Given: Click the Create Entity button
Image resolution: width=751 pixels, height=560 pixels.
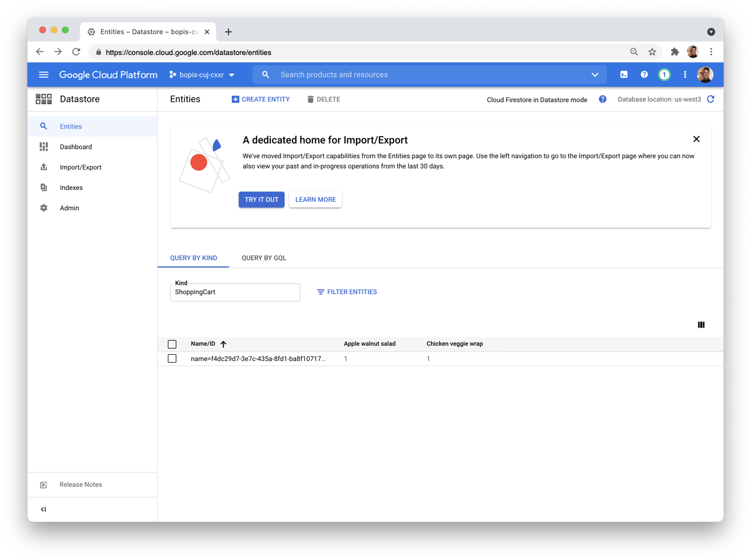Looking at the screenshot, I should (261, 99).
